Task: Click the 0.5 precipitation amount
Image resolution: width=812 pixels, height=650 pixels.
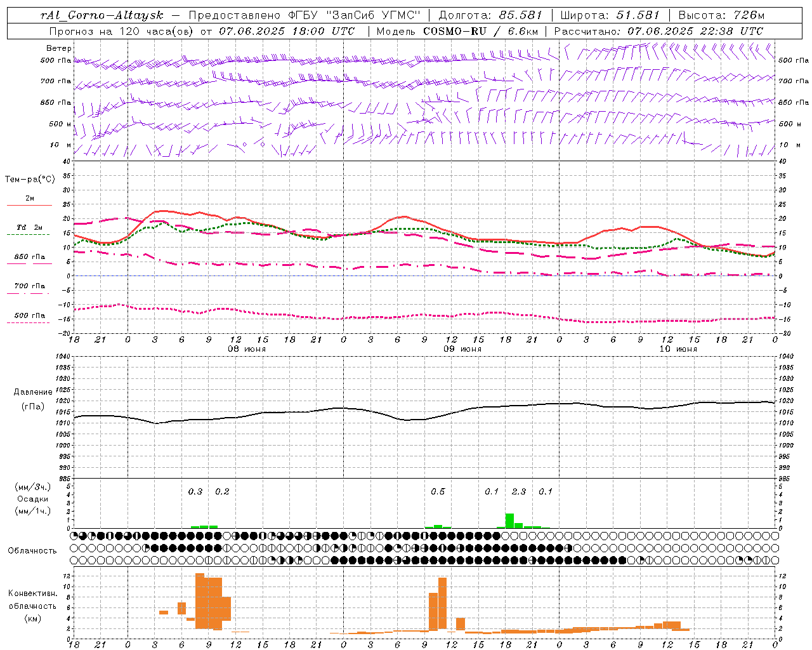Action: tap(438, 491)
